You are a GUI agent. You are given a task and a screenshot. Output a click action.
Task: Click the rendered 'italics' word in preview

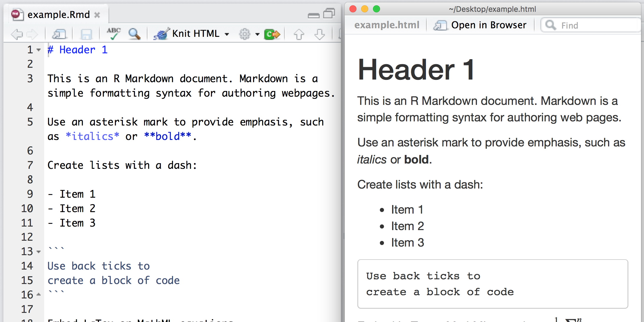[x=372, y=160]
